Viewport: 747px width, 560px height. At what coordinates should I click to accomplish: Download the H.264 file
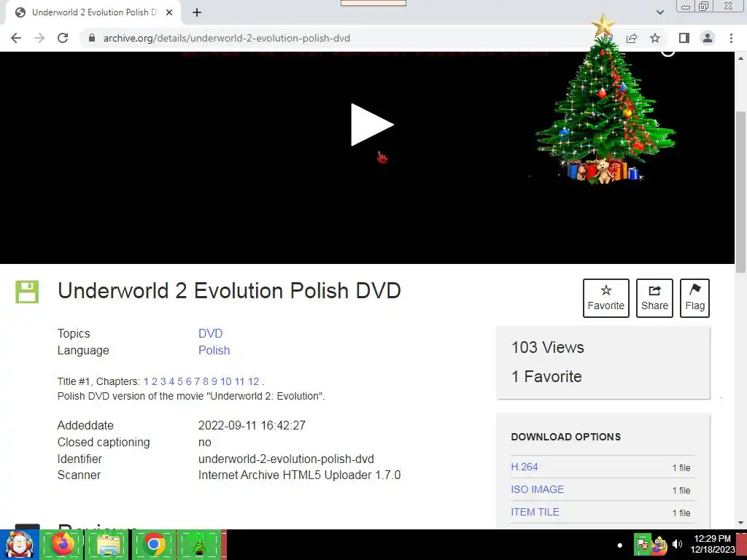pos(525,467)
